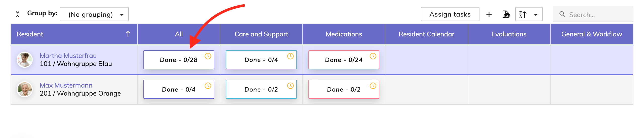Viewport: 644px width, 138px height.
Task: Select the Medications column header
Action: (x=344, y=34)
